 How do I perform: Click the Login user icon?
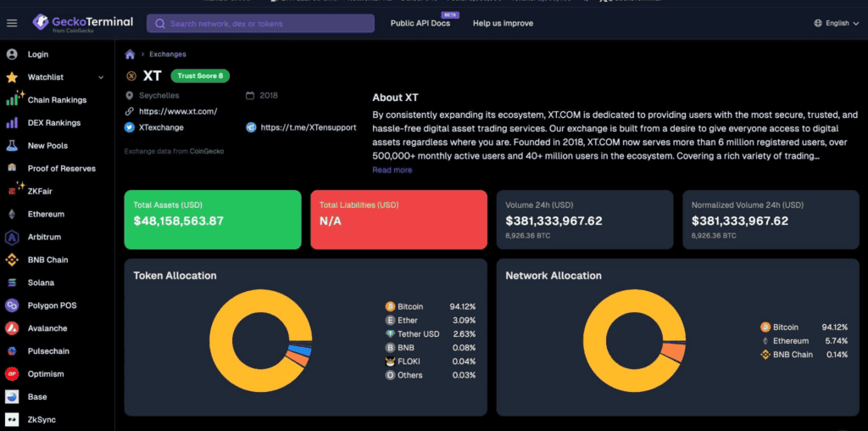(12, 54)
